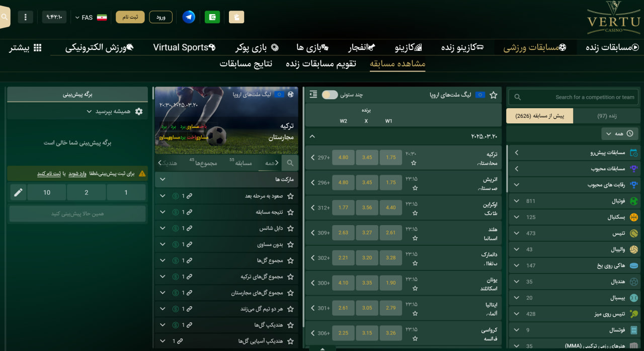Image resolution: width=644 pixels, height=351 pixels.
Task: Click the ثبت نام register button
Action: [x=130, y=17]
